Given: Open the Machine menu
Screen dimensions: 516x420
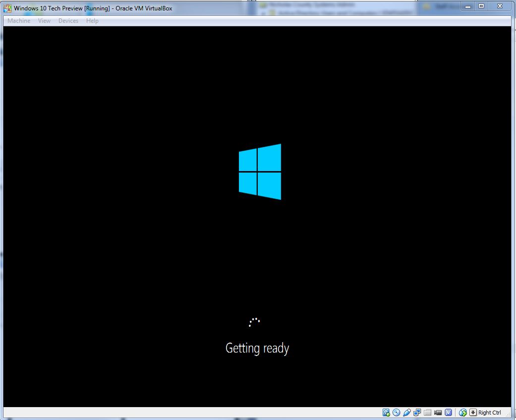Looking at the screenshot, I should 19,21.
